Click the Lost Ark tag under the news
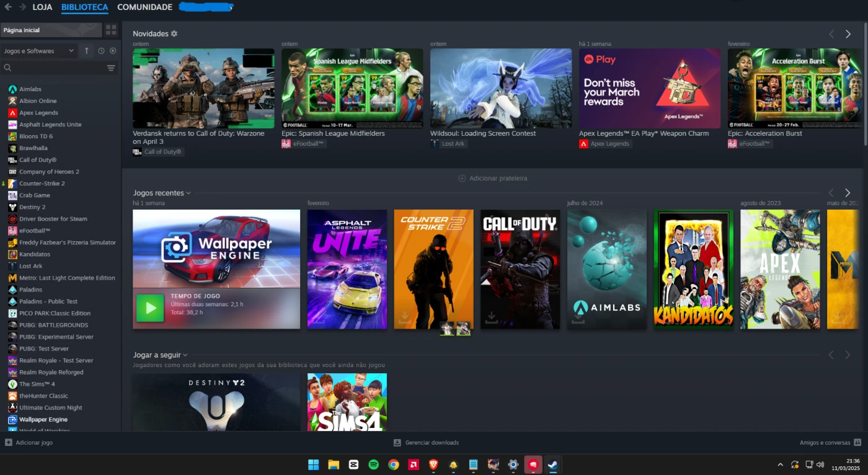 pos(449,144)
